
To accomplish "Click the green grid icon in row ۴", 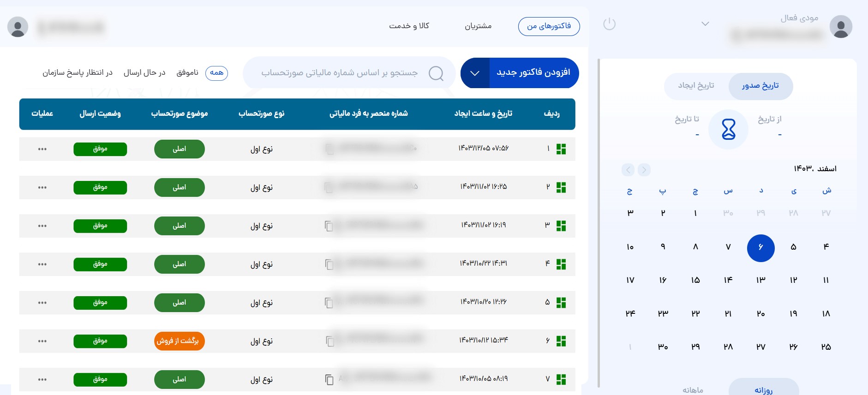I will (x=561, y=264).
